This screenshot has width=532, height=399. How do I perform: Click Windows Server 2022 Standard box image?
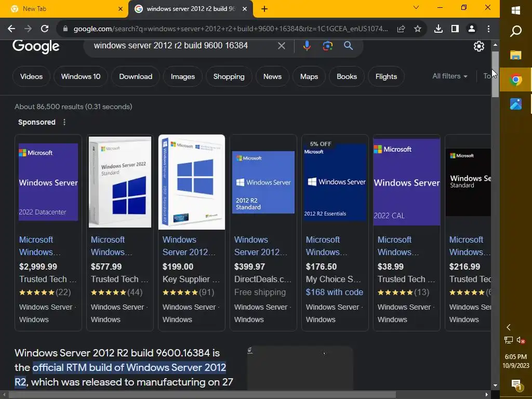coord(120,182)
